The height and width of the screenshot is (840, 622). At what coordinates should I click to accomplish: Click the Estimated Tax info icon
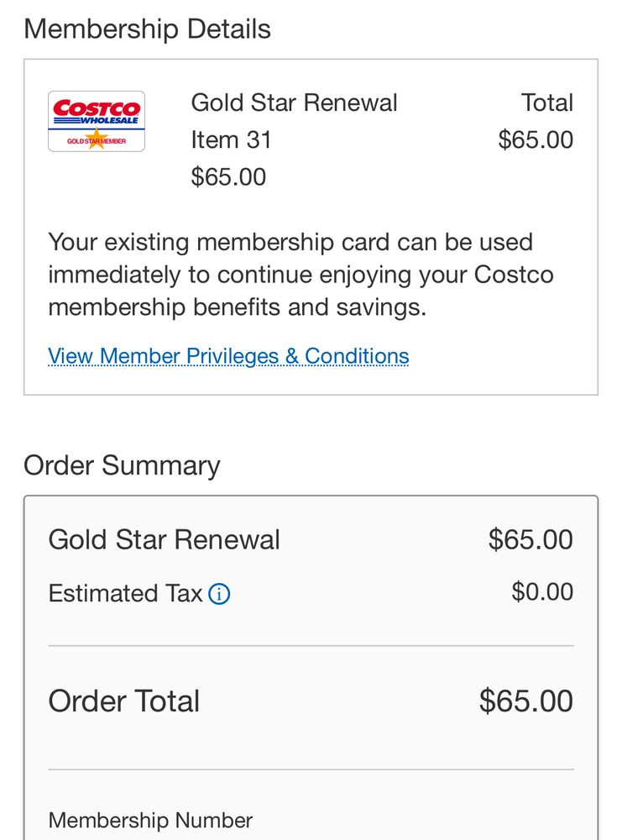219,595
